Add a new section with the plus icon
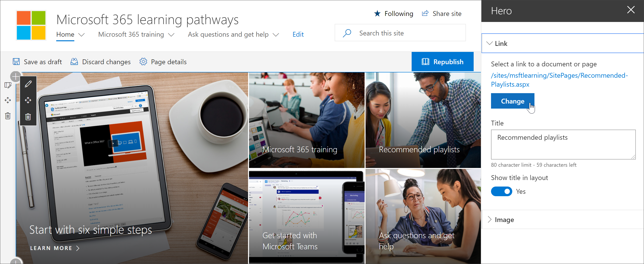644x264 pixels. (x=15, y=76)
